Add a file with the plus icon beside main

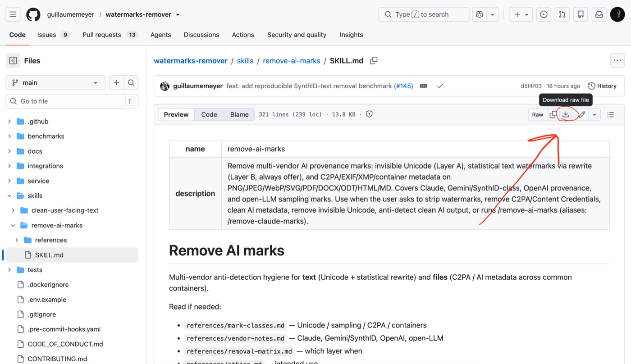tap(116, 82)
